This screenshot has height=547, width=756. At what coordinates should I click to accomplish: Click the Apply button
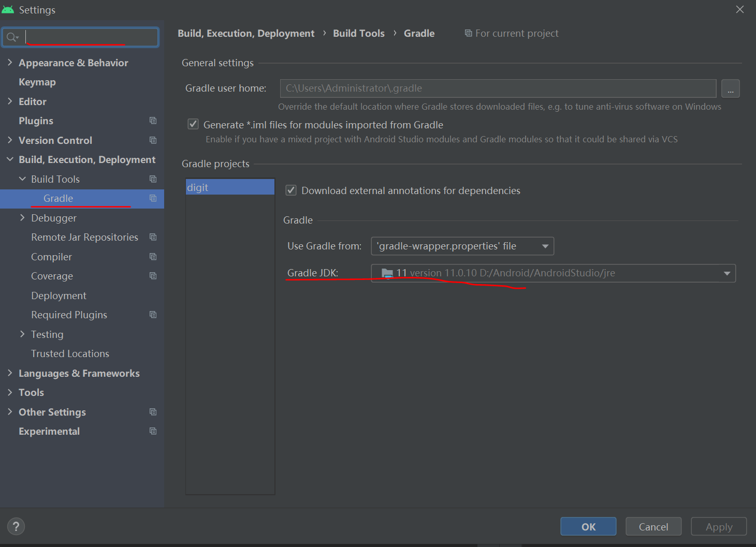tap(719, 526)
